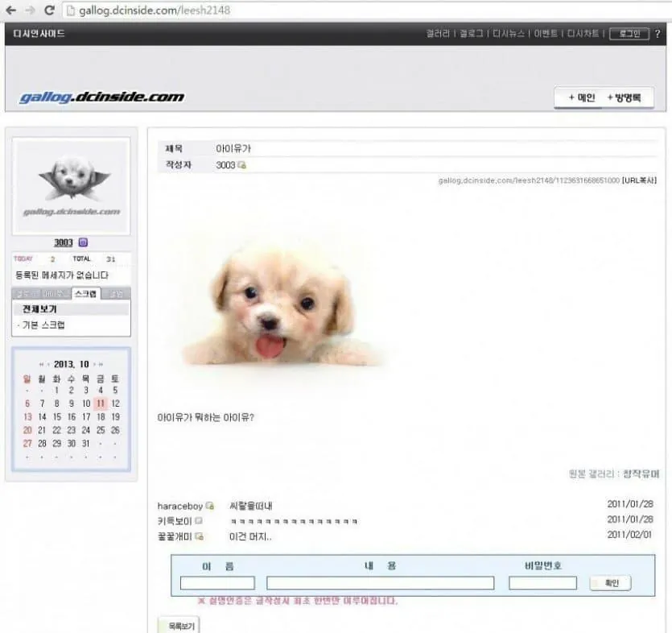
Task: Click the ? help icon in the header
Action: coord(657,34)
